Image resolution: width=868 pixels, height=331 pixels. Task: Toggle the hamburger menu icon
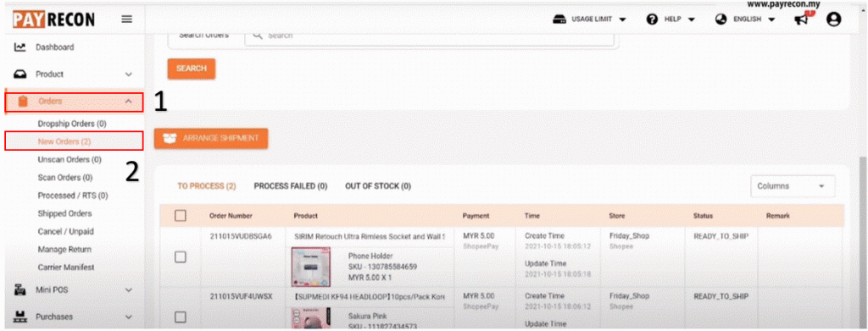tap(127, 19)
